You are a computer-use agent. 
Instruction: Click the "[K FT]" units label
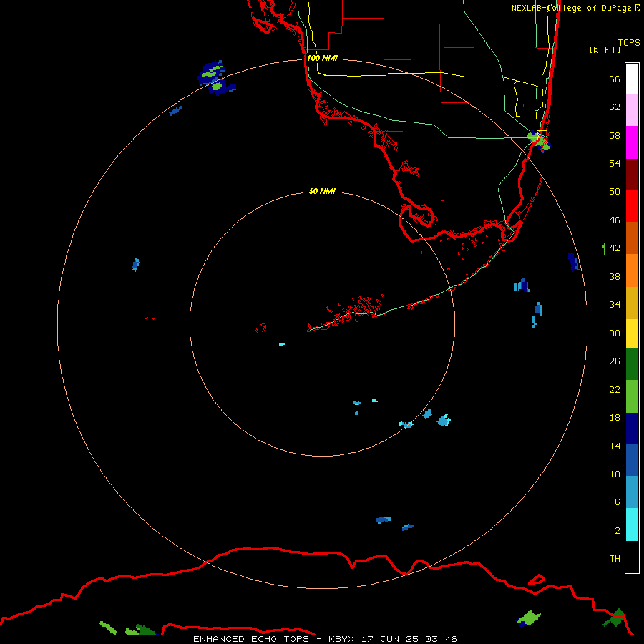[x=605, y=49]
